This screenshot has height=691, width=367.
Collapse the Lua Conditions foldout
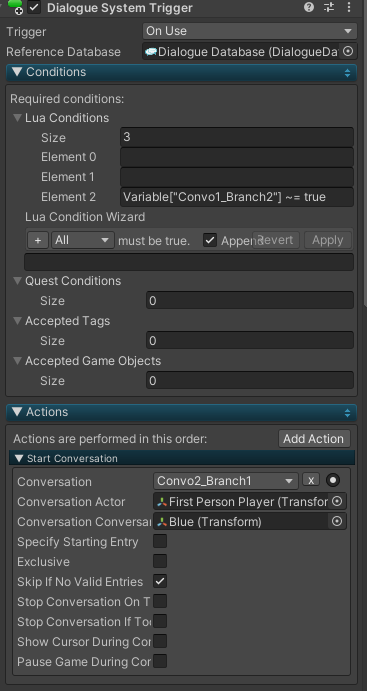click(x=18, y=118)
